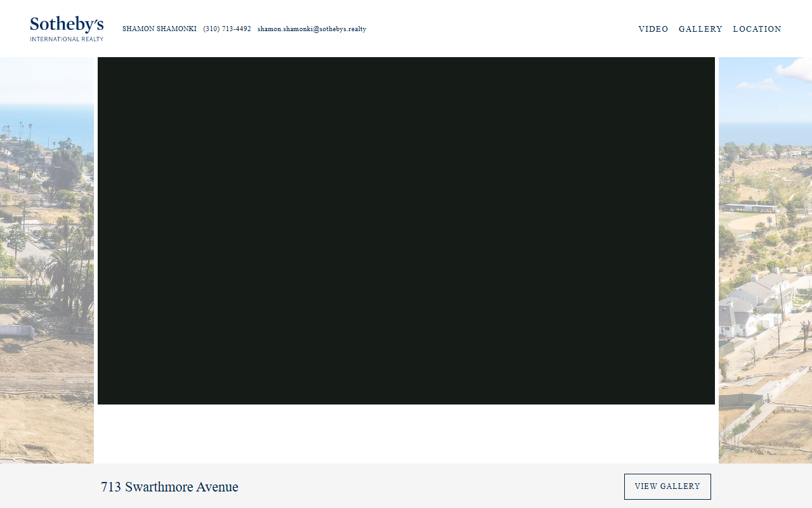Click the agent name SHAMON SHAMONKI
The width and height of the screenshot is (812, 508).
(159, 29)
